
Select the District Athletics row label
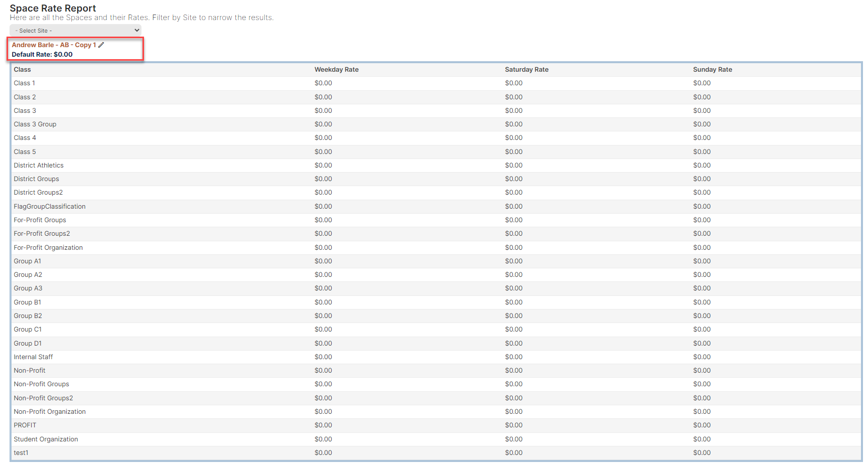[39, 166]
